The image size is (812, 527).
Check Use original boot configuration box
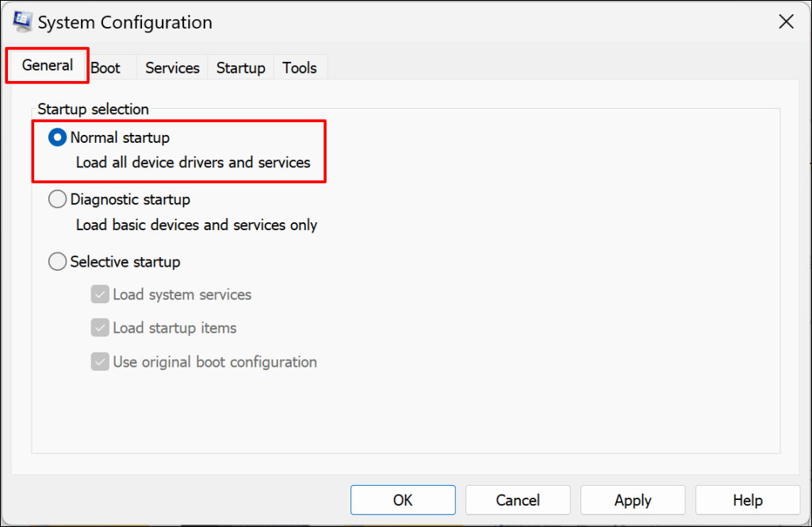(100, 363)
